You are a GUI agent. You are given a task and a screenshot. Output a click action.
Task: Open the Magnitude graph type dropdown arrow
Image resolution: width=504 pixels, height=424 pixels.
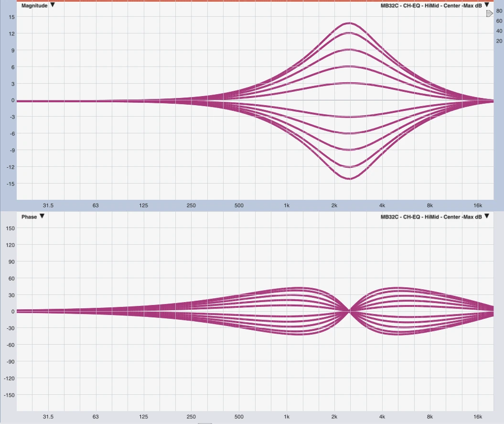(53, 5)
